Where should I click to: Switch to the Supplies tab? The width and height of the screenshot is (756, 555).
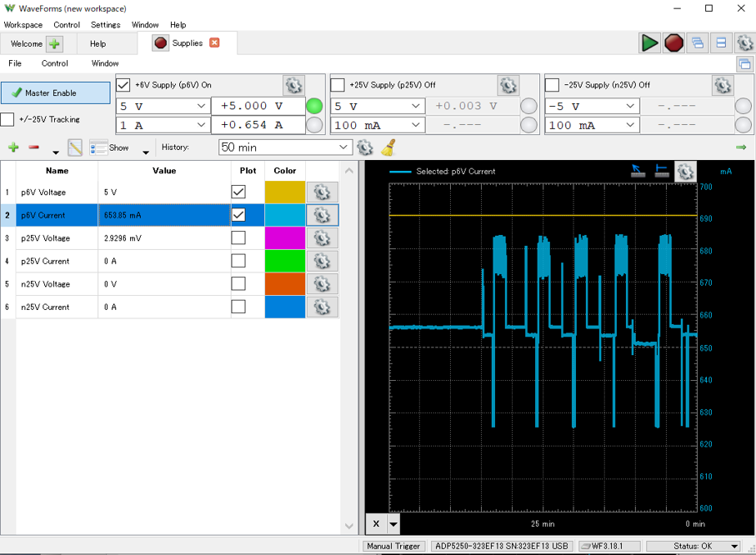tap(187, 43)
